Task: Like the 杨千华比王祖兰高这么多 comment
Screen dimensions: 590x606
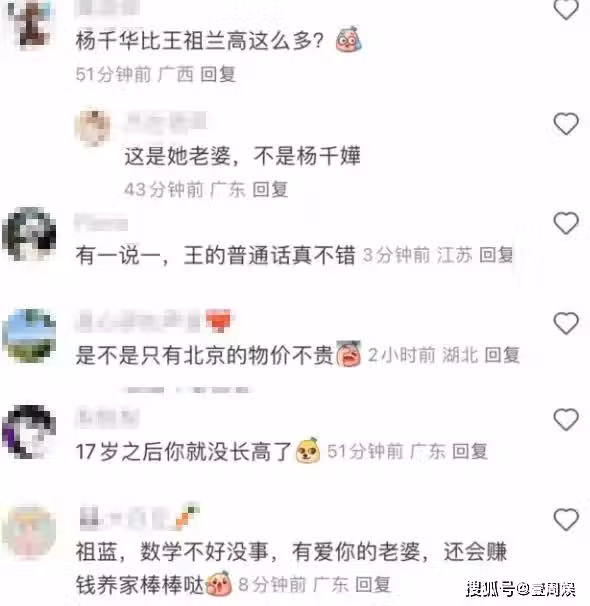Action: point(566,9)
